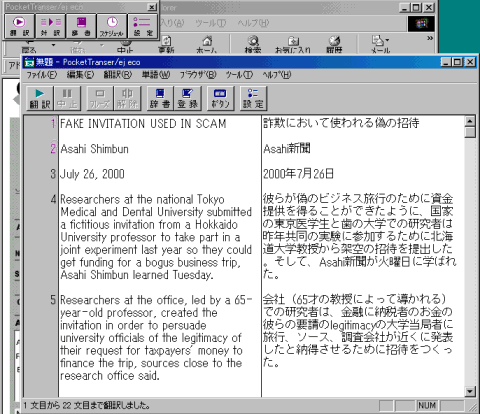Image resolution: width=480 pixels, height=414 pixels.
Task: Click the scrollbar down arrow
Action: coord(470,391)
